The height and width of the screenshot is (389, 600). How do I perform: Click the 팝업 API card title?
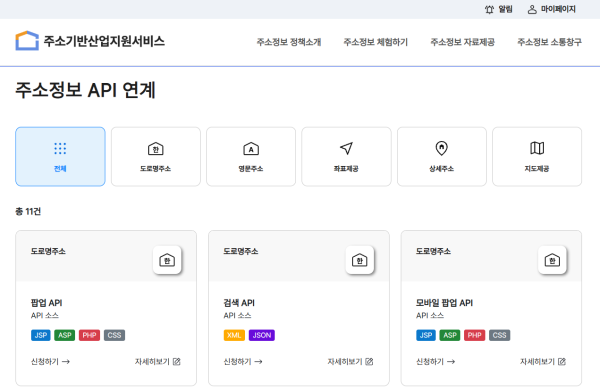click(x=46, y=303)
